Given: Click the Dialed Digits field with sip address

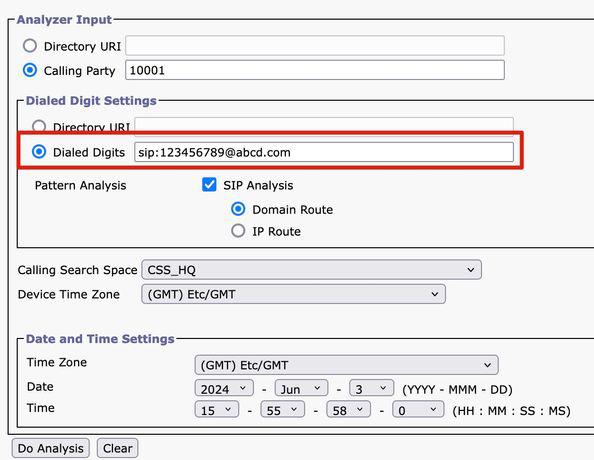Looking at the screenshot, I should (x=324, y=152).
